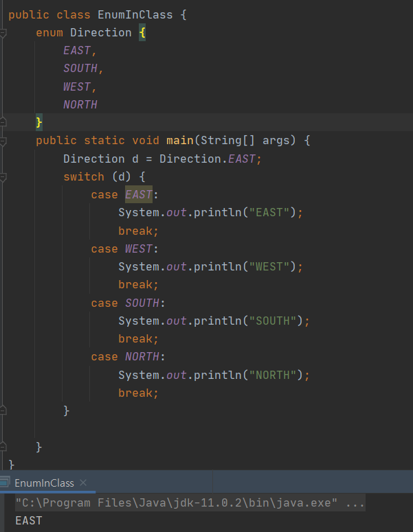Click the SOUTH enum constant declaration

pos(80,69)
